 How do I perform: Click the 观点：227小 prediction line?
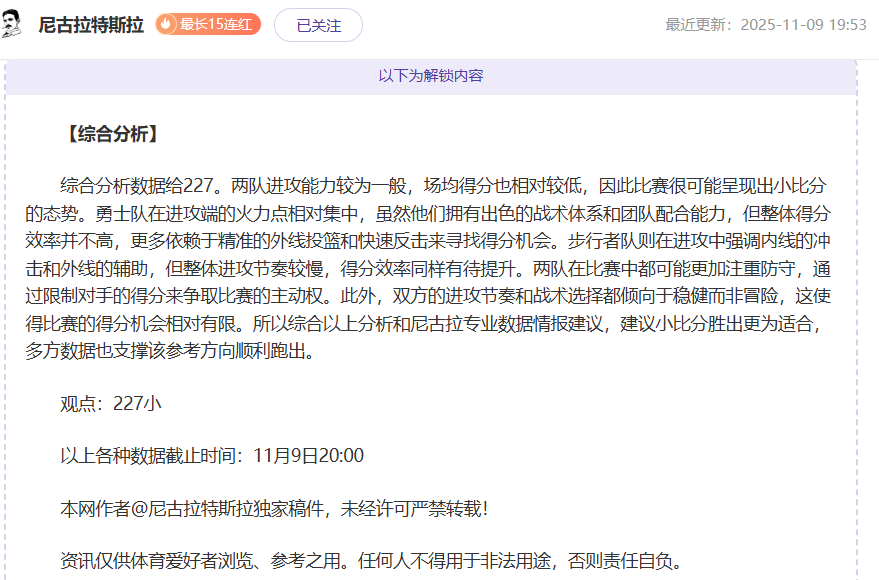point(109,403)
